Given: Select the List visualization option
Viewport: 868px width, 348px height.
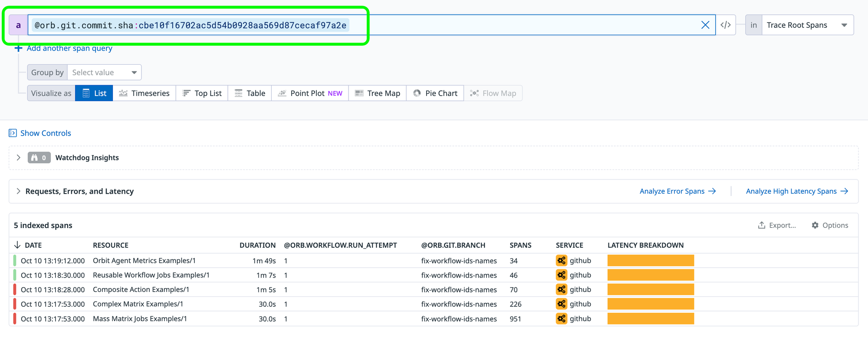Looking at the screenshot, I should coord(94,93).
